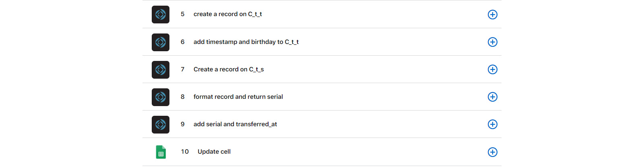Click step number 10
This screenshot has height=167, width=644.
pyautogui.click(x=185, y=152)
